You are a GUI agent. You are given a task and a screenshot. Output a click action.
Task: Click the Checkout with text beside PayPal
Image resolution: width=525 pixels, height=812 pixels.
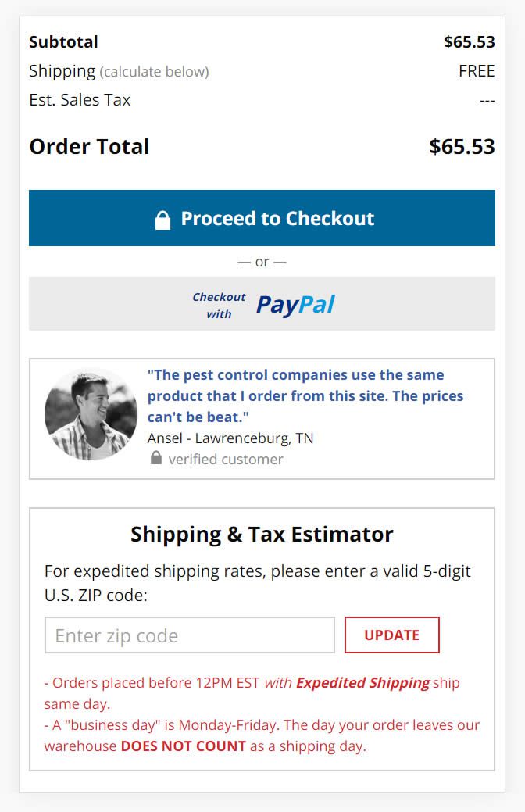(219, 306)
